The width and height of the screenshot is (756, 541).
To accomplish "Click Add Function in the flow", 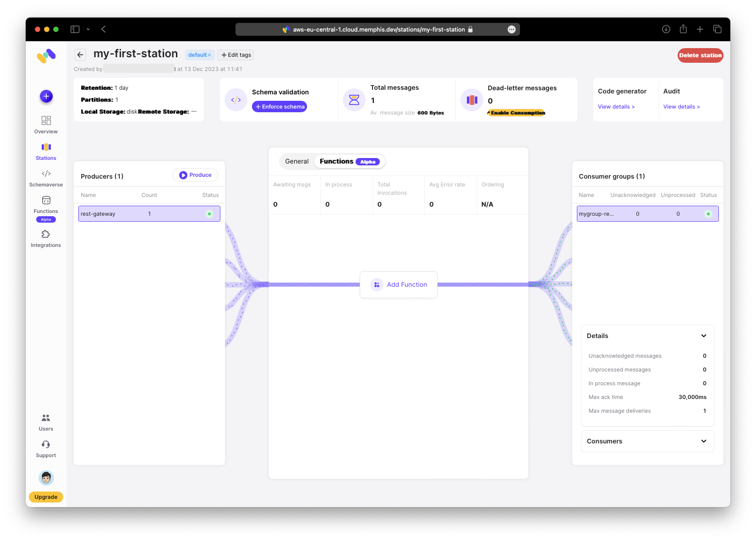I will [399, 284].
